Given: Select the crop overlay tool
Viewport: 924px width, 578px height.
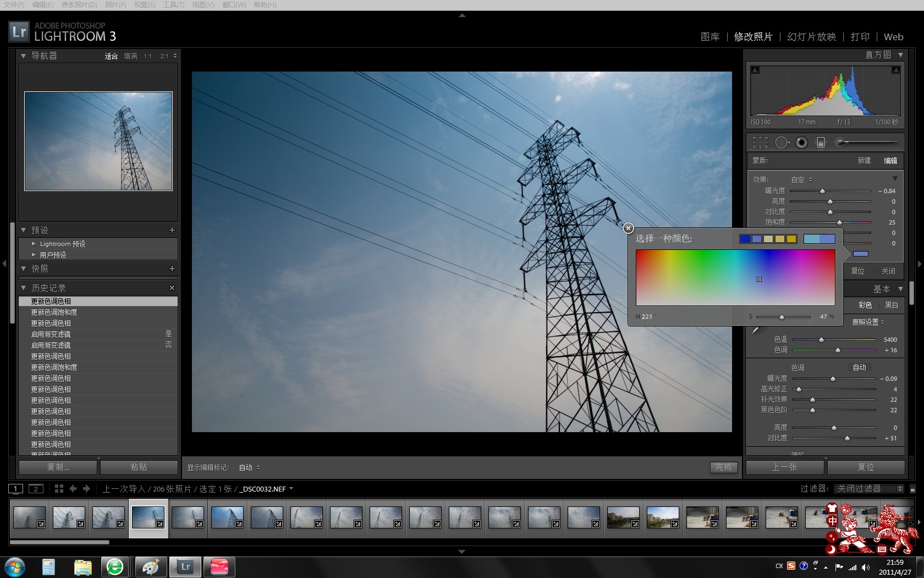Looking at the screenshot, I should [760, 143].
